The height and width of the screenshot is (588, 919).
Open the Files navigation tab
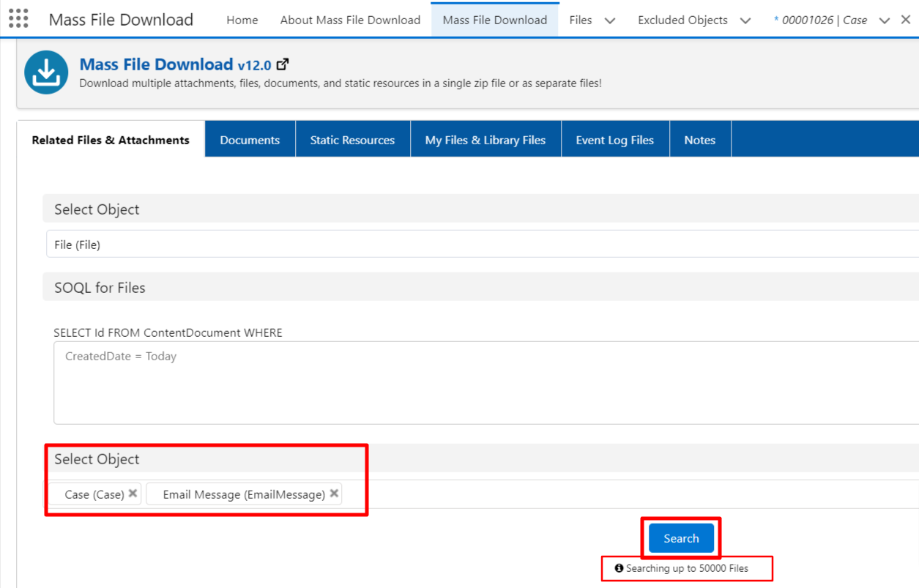click(x=580, y=20)
